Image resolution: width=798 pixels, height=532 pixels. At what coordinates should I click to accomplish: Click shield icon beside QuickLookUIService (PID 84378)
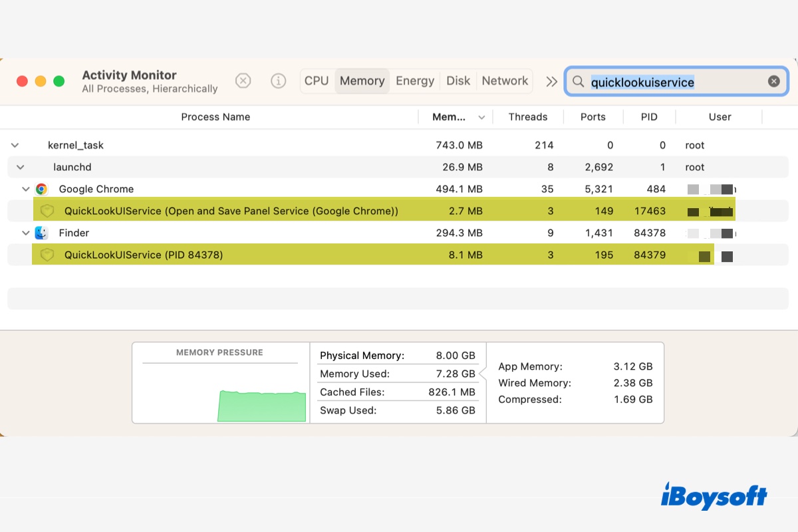(47, 255)
